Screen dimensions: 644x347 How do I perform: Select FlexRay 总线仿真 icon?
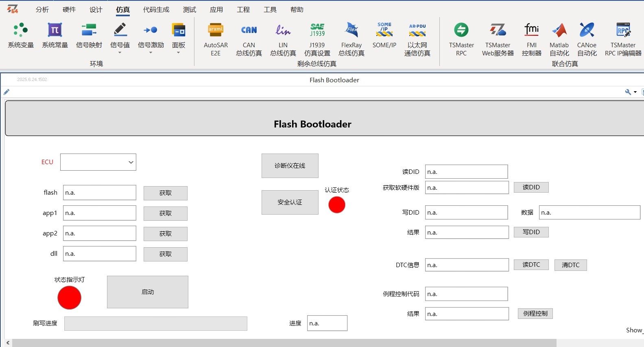point(351,31)
